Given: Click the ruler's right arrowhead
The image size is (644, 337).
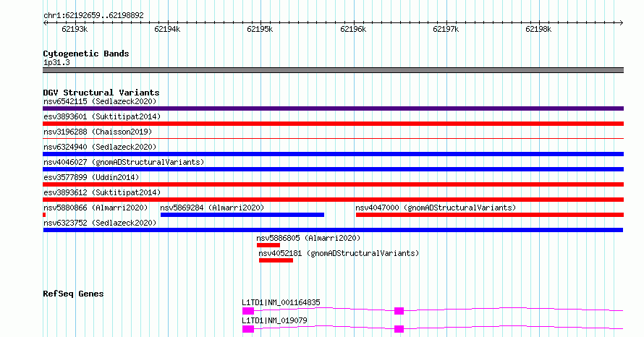Looking at the screenshot, I should click(x=622, y=23).
